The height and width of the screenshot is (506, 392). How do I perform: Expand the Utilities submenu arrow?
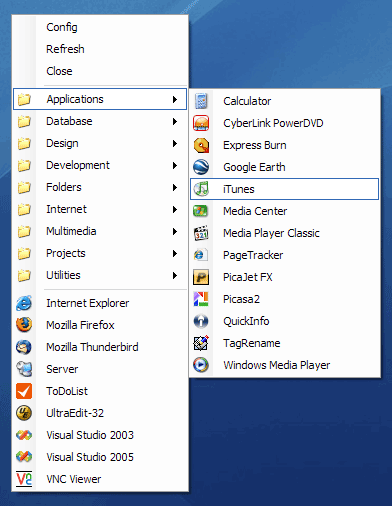tap(175, 275)
